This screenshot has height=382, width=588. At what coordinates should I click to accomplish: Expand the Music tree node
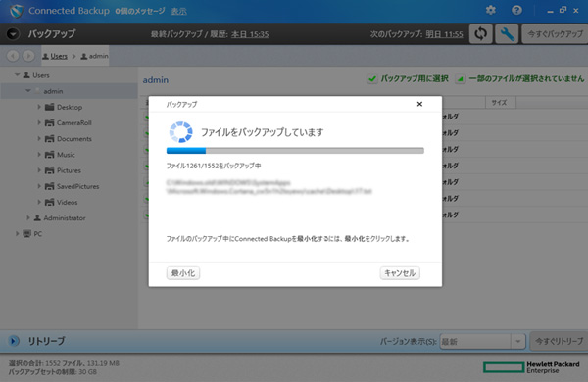(39, 154)
